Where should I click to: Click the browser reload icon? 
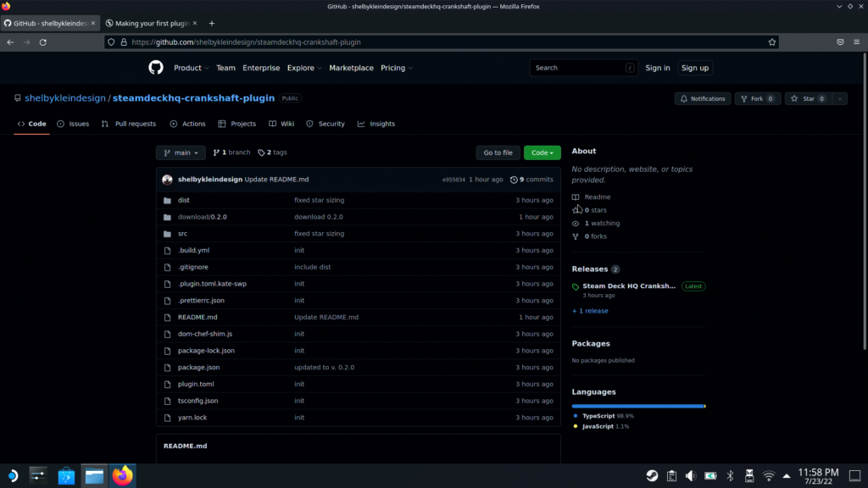[x=42, y=42]
